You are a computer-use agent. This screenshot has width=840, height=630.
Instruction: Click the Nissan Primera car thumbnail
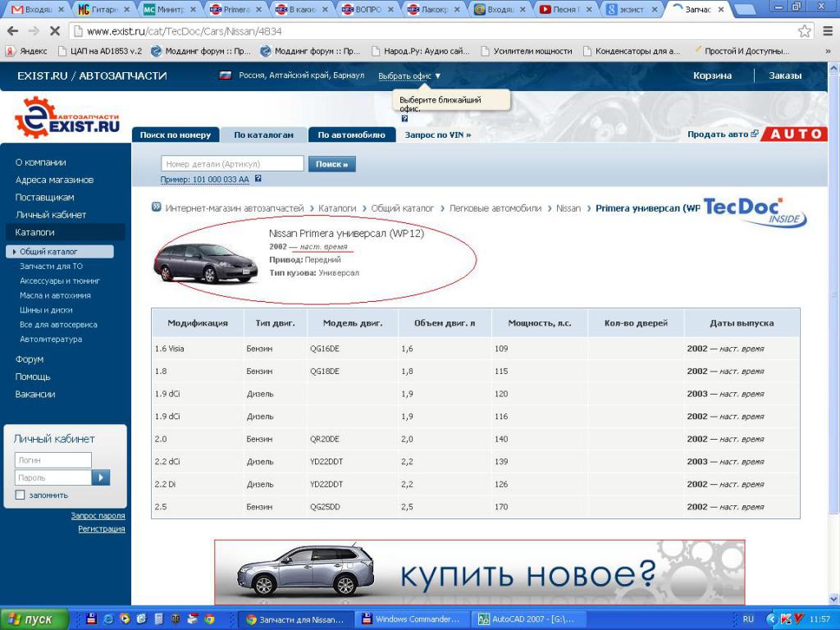(x=206, y=262)
